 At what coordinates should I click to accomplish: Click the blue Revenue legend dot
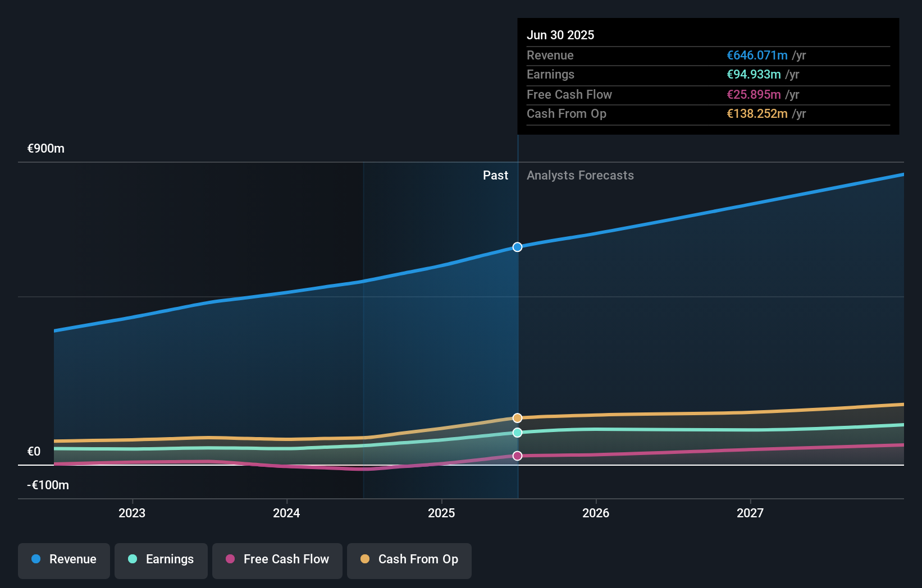[35, 559]
